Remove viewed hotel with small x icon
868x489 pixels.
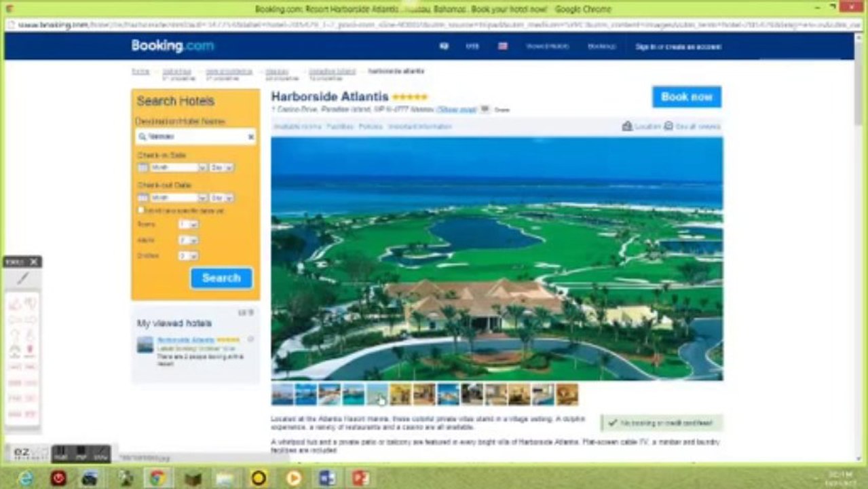click(x=250, y=339)
